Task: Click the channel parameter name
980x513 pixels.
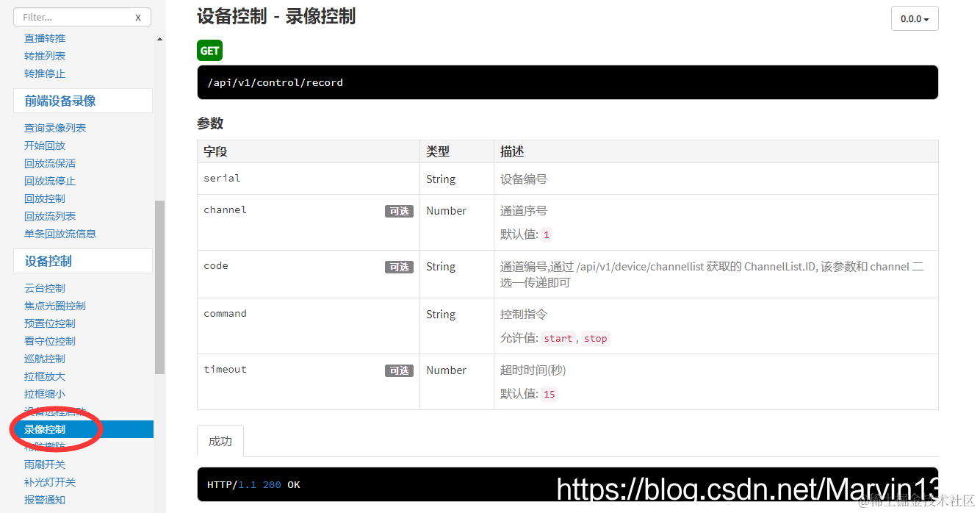Action: click(225, 209)
